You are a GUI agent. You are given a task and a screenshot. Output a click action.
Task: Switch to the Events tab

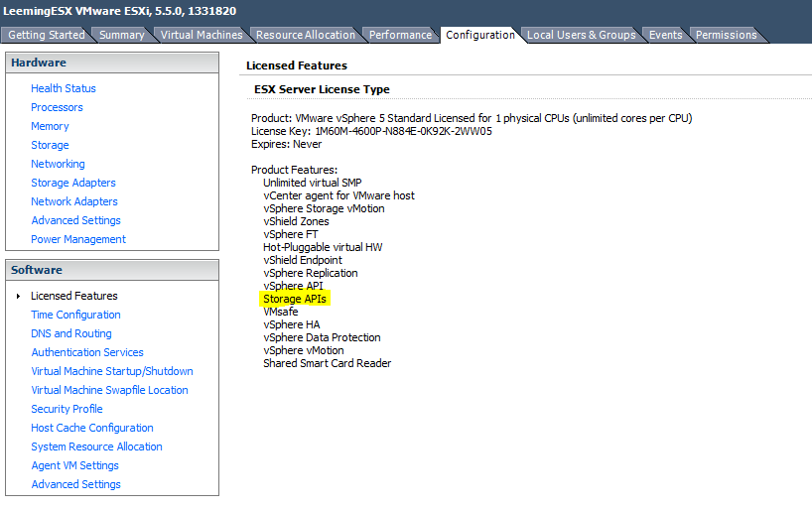tap(665, 35)
